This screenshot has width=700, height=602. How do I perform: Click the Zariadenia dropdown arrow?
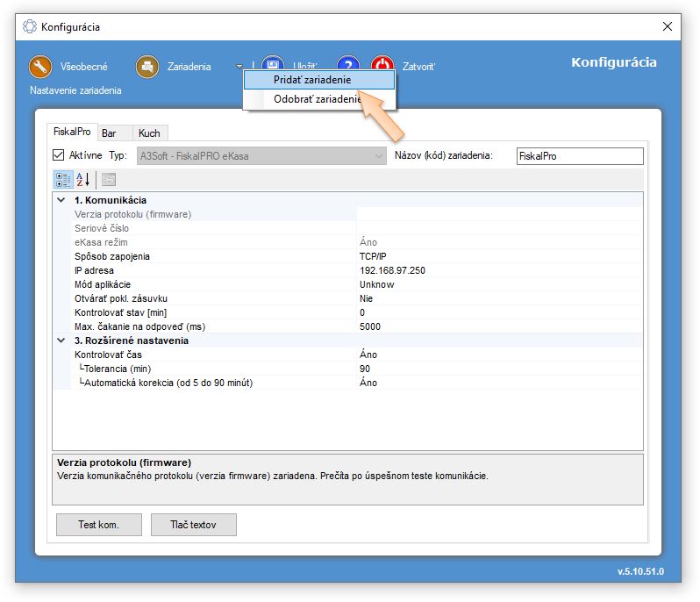click(x=239, y=67)
